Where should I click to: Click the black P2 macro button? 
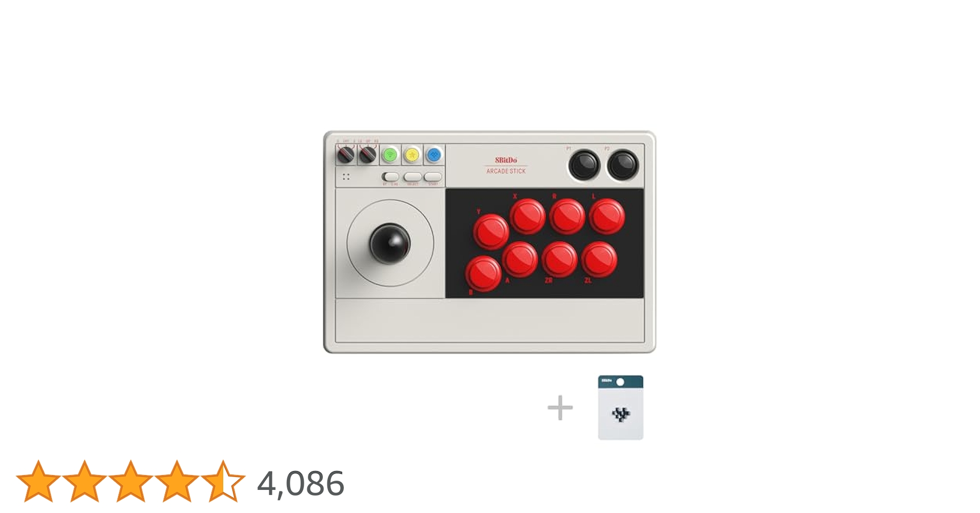[x=623, y=165]
